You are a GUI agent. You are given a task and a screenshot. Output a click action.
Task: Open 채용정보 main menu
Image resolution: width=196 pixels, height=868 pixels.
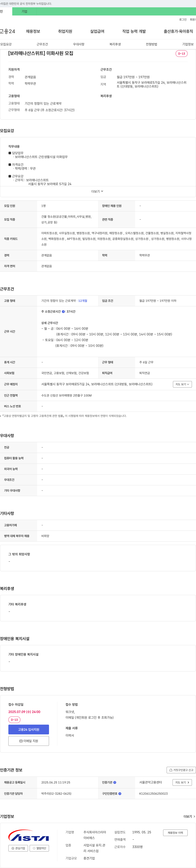click(33, 31)
